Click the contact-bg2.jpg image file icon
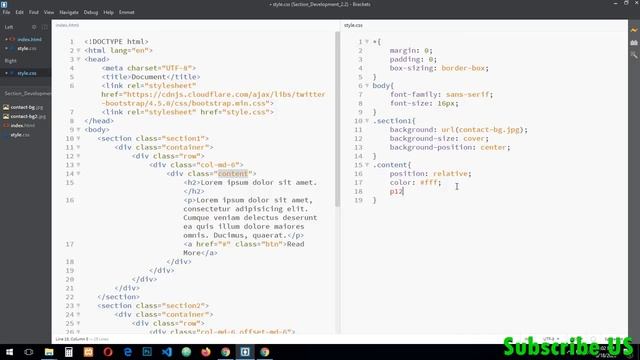The width and height of the screenshot is (640, 360). click(x=6, y=116)
